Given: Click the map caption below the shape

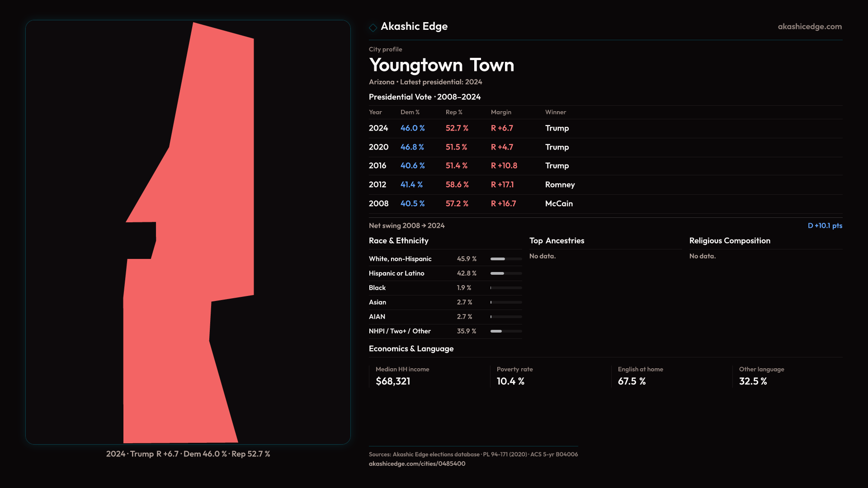Looking at the screenshot, I should [188, 454].
